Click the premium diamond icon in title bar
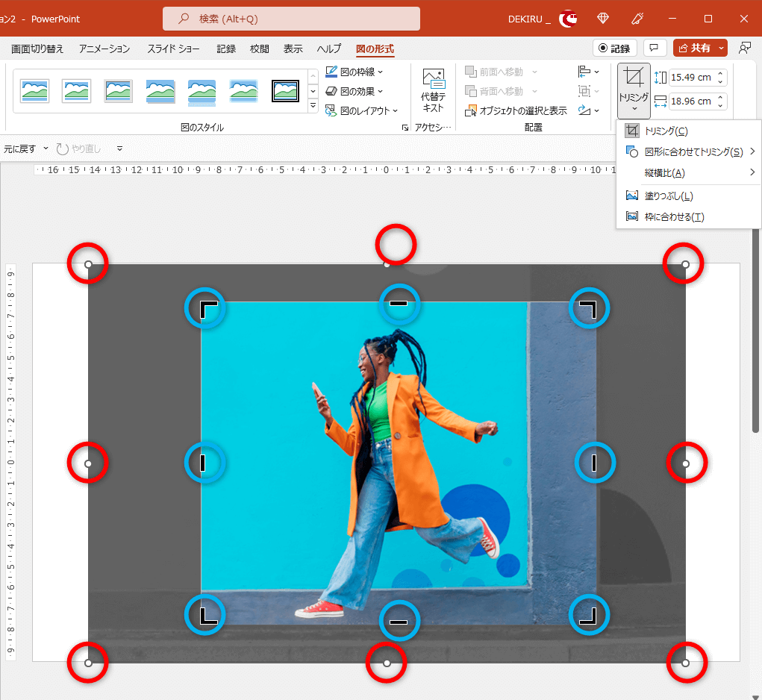 (x=603, y=19)
